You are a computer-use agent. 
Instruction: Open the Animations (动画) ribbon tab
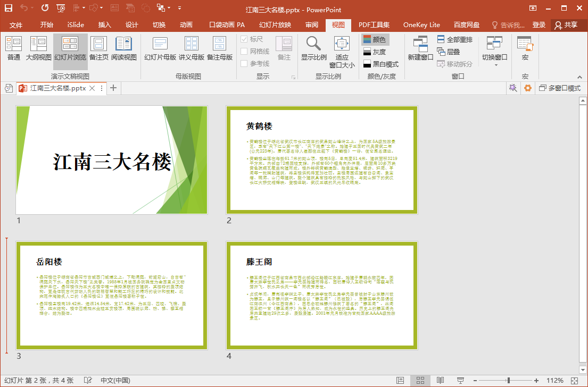tap(186, 25)
